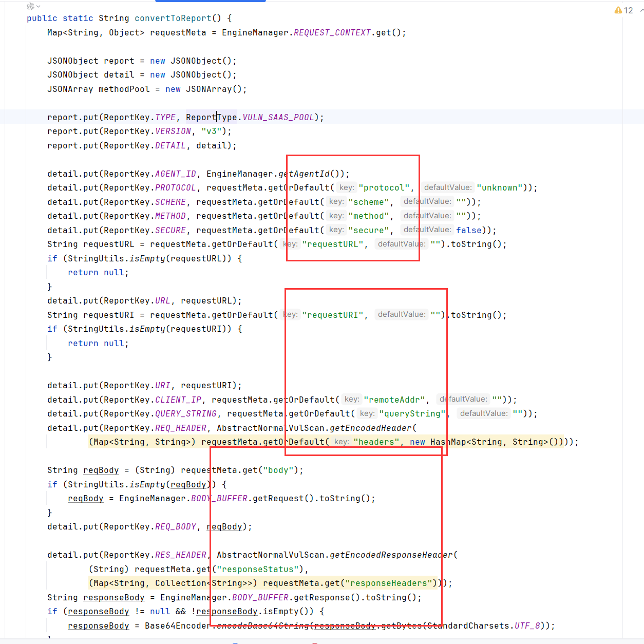This screenshot has width=644, height=644.
Task: Click the "v3" version string
Action: click(211, 131)
